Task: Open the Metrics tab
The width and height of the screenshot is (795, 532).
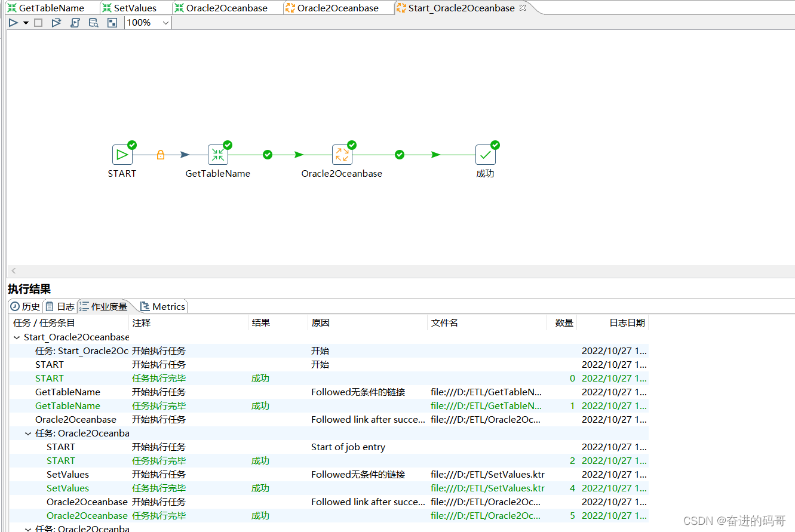Action: (162, 306)
